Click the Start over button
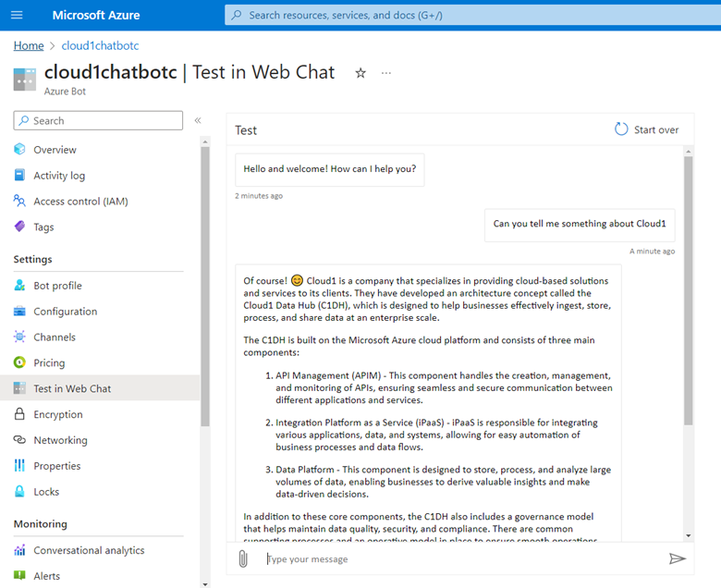Viewport: 721px width, 588px height. point(646,129)
